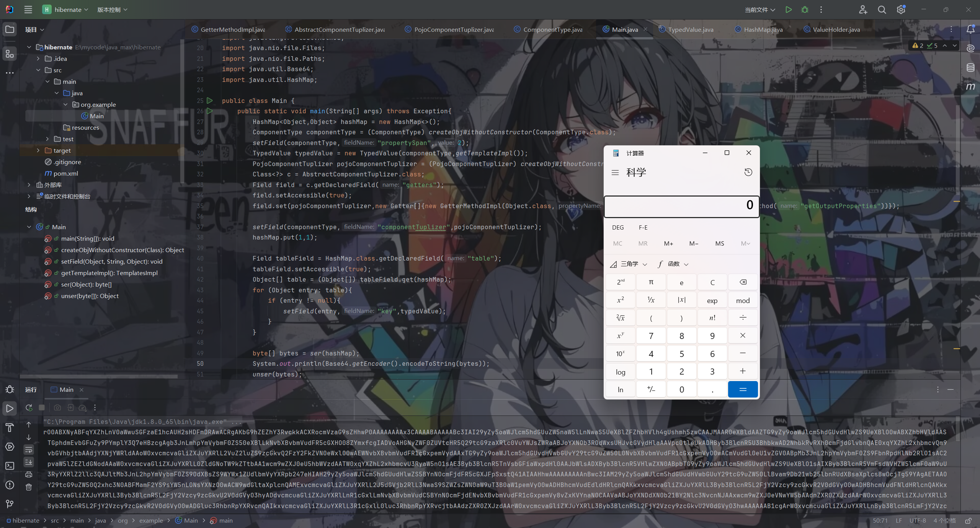
Task: Rerun Main in the Run panel
Action: coord(29,408)
